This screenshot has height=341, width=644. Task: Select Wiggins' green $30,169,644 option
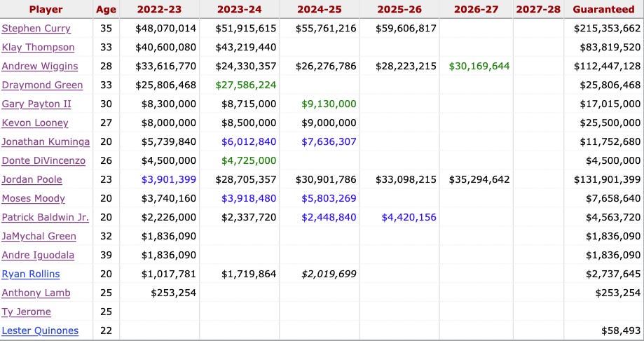[479, 66]
